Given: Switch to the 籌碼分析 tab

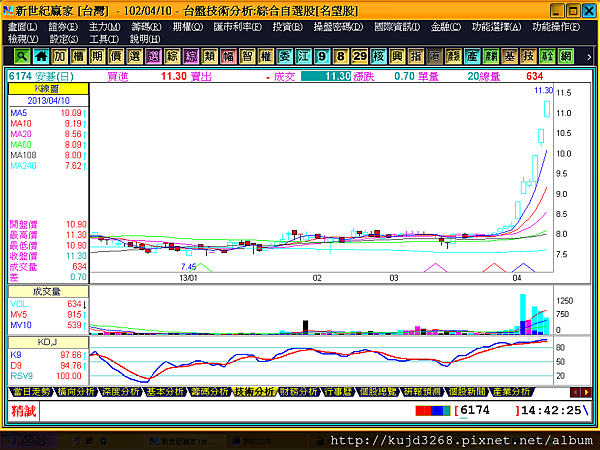Looking at the screenshot, I should [210, 392].
